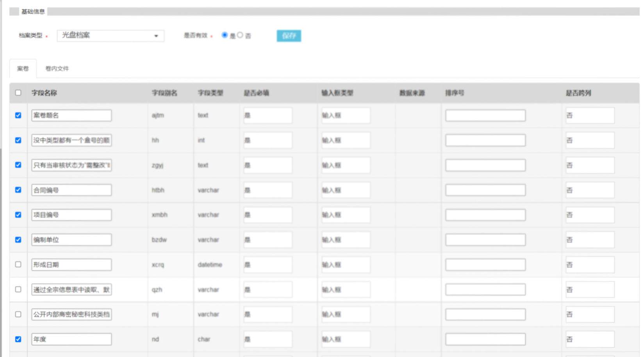
Task: Toggle the select-all checkbox in table header
Action: click(x=18, y=93)
